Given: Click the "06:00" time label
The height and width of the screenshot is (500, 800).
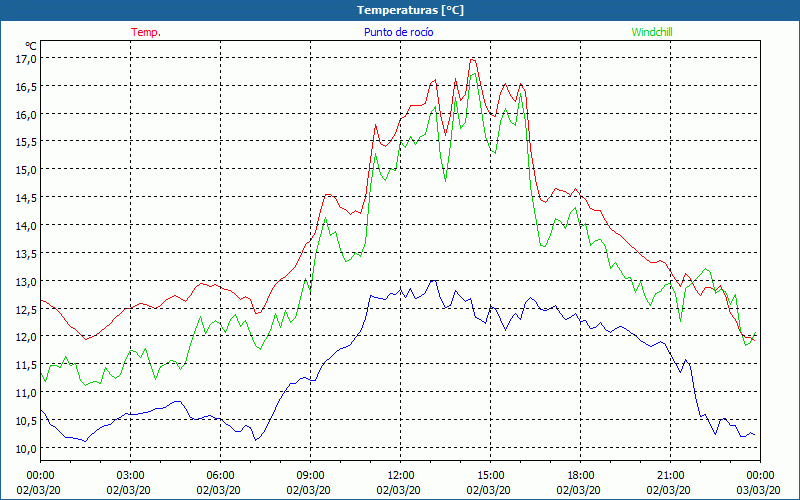Looking at the screenshot, I should pos(220,476).
